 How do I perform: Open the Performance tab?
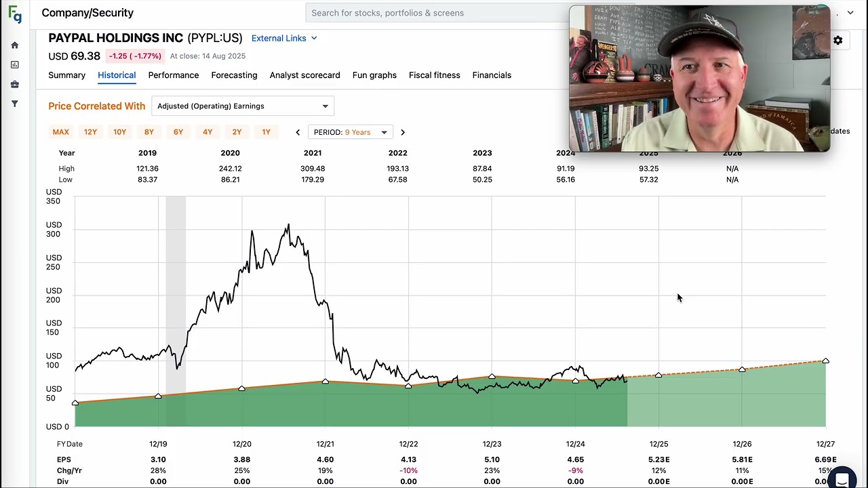(x=174, y=75)
